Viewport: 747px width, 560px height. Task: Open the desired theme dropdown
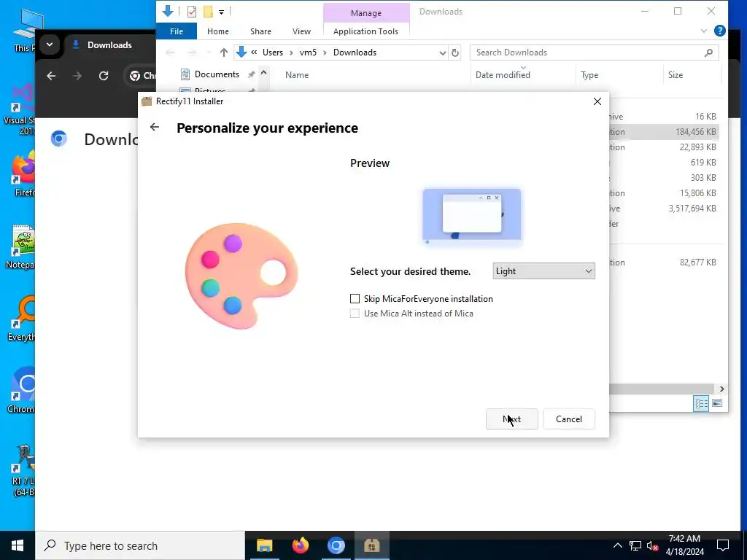543,271
